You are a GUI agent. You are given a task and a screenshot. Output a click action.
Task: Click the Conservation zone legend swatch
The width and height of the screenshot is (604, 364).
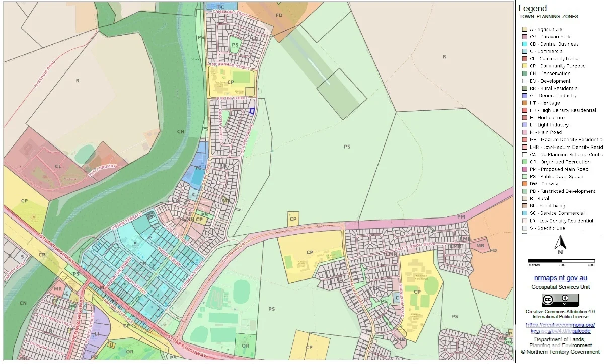[x=525, y=74]
